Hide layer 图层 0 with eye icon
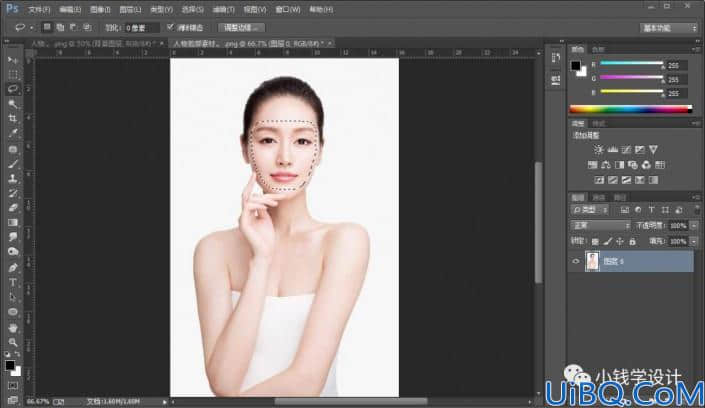Image resolution: width=705 pixels, height=408 pixels. [576, 261]
